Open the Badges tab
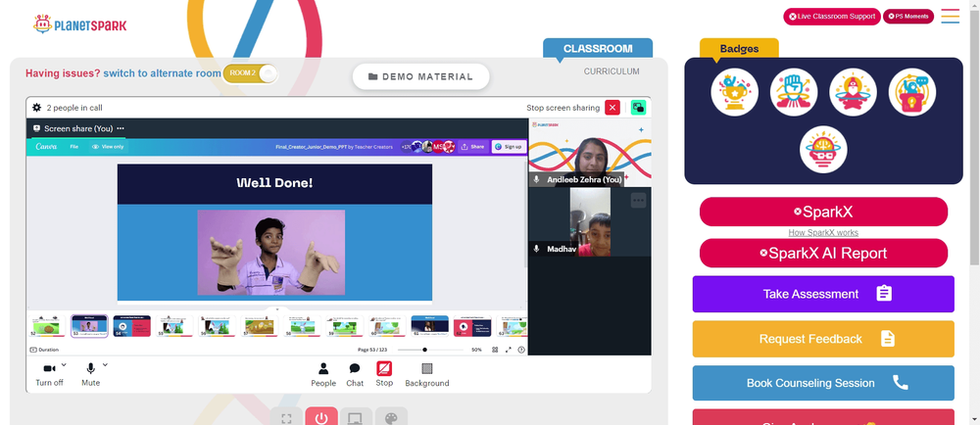The image size is (980, 425). [739, 48]
